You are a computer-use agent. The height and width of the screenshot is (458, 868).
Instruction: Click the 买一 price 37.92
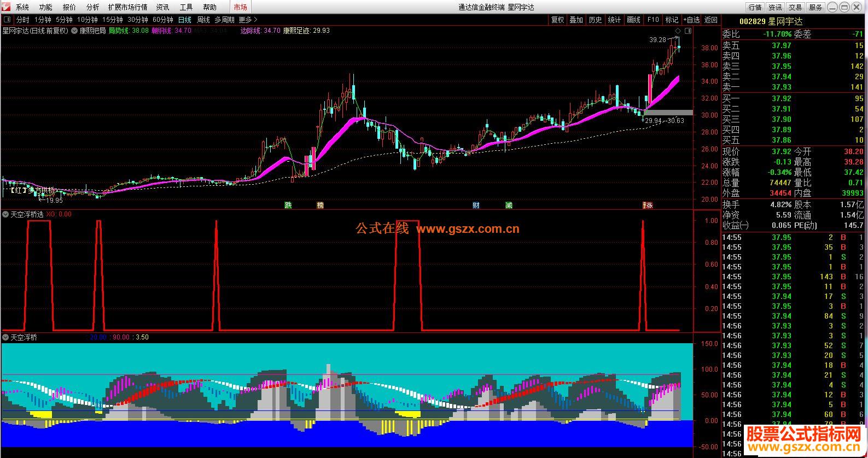[x=782, y=98]
